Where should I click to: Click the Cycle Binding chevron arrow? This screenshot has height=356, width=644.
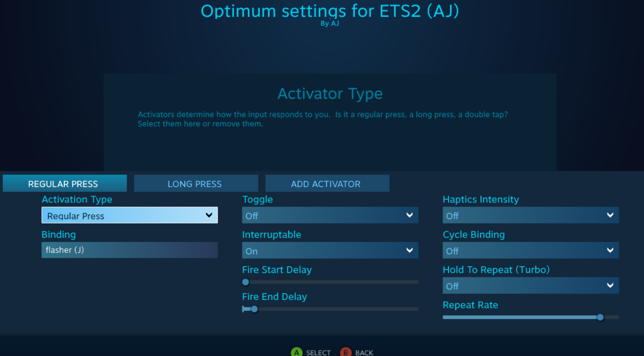[x=610, y=250]
